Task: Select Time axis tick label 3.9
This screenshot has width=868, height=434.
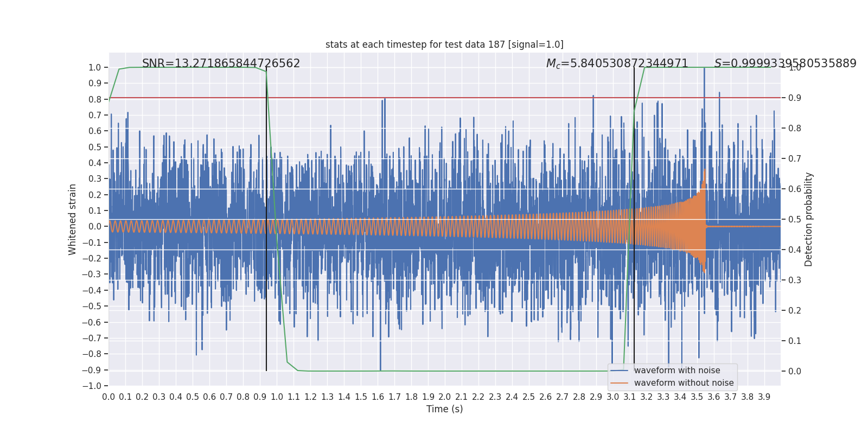Action: pos(764,397)
